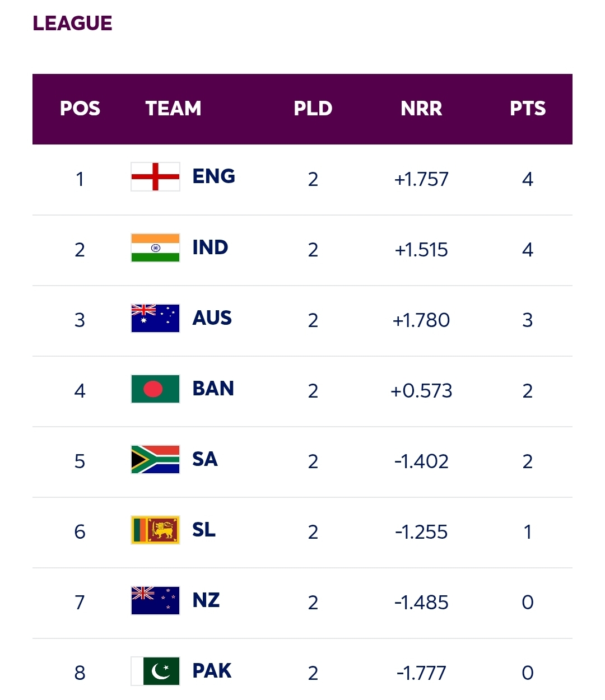Screen dimensions: 605x700
Task: Sort by the PTS column header
Action: 528,109
